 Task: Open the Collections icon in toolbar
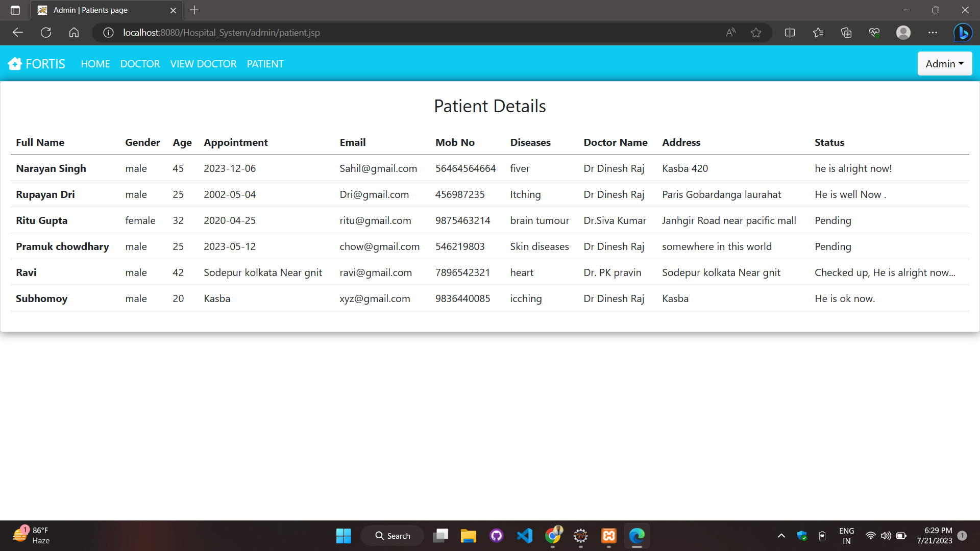click(x=846, y=32)
